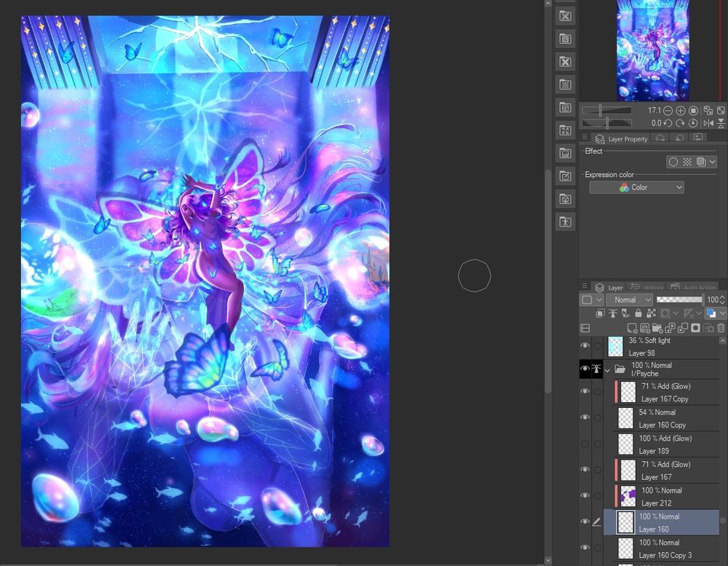Hide Layer 160 Copy 3
The height and width of the screenshot is (566, 728).
click(585, 548)
